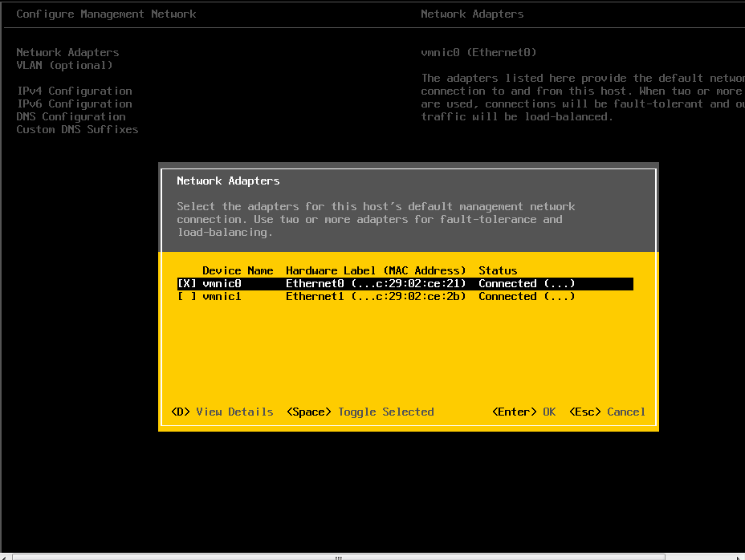Viewport: 745px width, 560px height.
Task: Click the Ethernet0 hardware label in the vmnic0 row
Action: tap(376, 283)
